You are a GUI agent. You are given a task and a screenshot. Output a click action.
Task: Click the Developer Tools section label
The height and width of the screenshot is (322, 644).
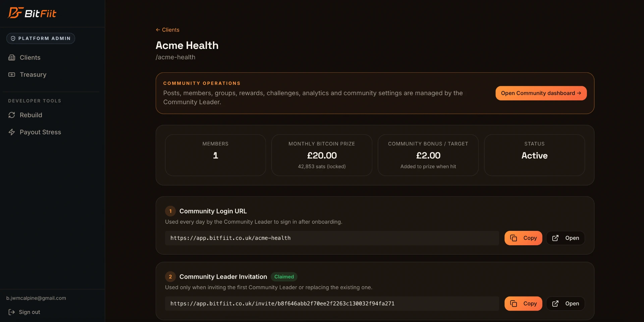(35, 101)
